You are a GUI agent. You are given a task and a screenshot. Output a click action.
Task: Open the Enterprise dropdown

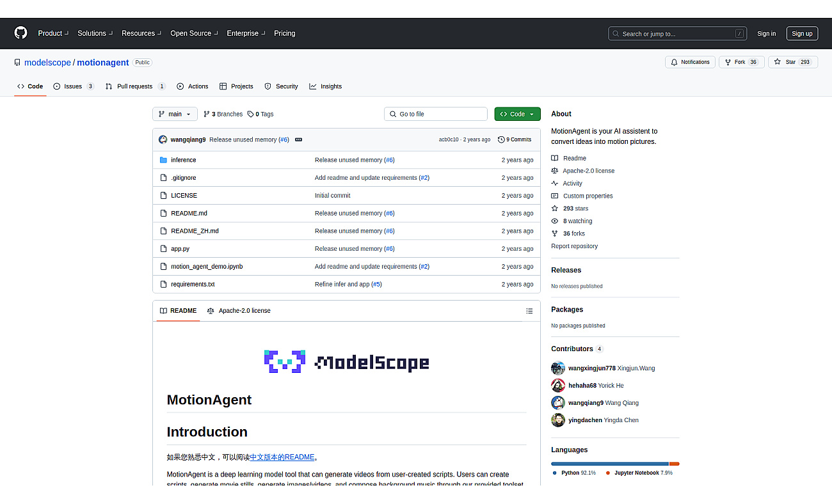pos(246,33)
